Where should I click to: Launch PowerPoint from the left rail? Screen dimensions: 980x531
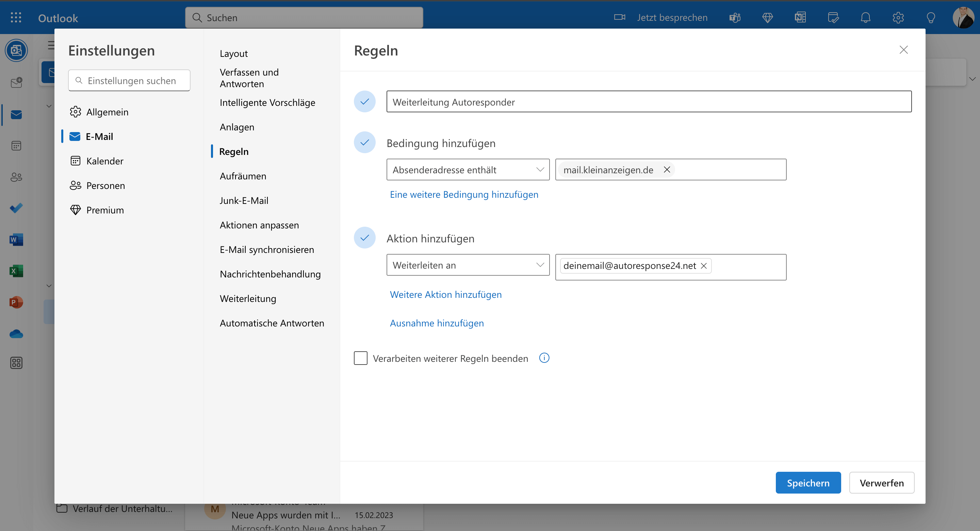coord(16,302)
